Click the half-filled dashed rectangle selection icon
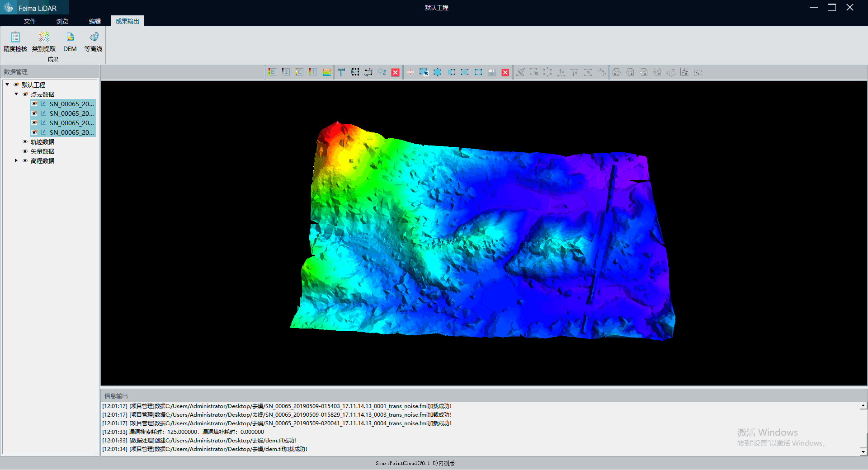The image size is (868, 470). pyautogui.click(x=451, y=72)
